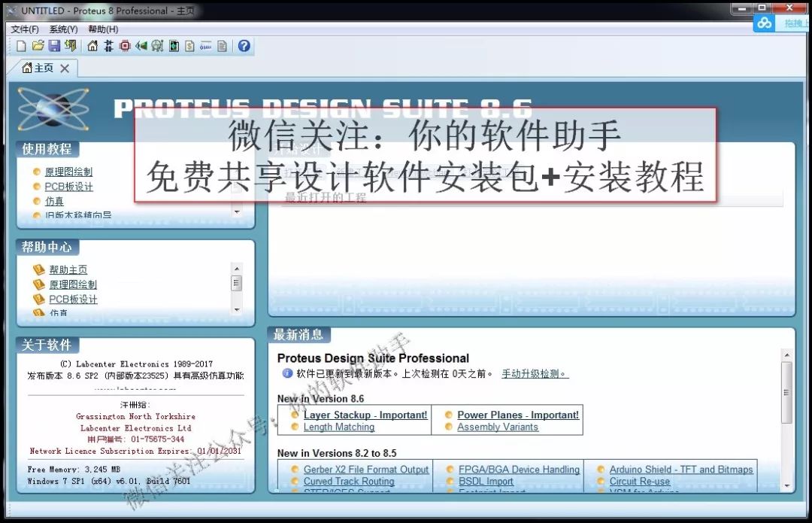Click the blue help question mark icon

click(244, 46)
